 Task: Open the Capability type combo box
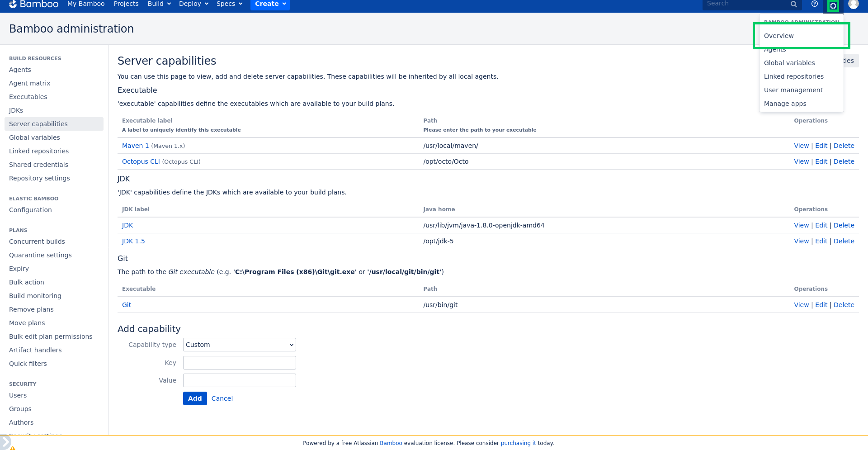(x=240, y=345)
